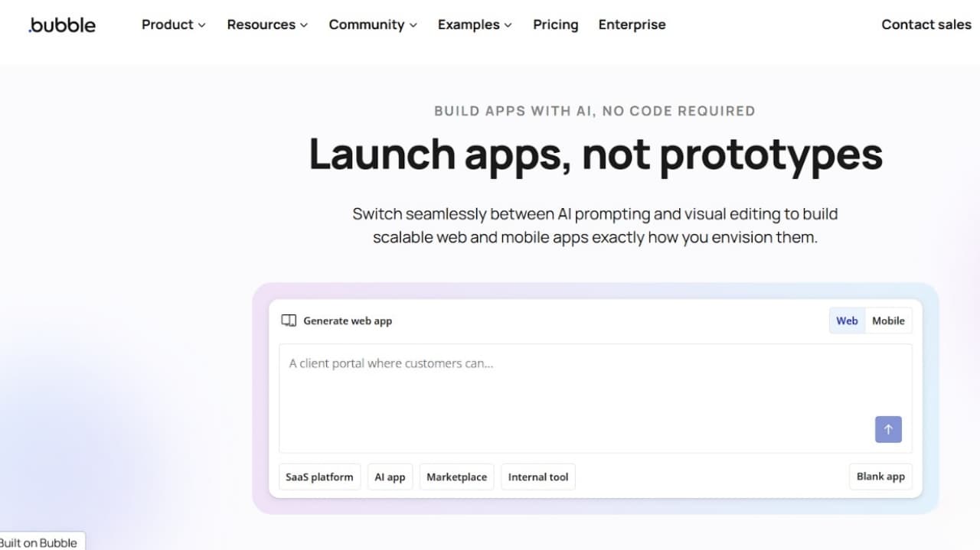Click the Launch apps, not prototypes heading
980x550 pixels.
click(596, 154)
